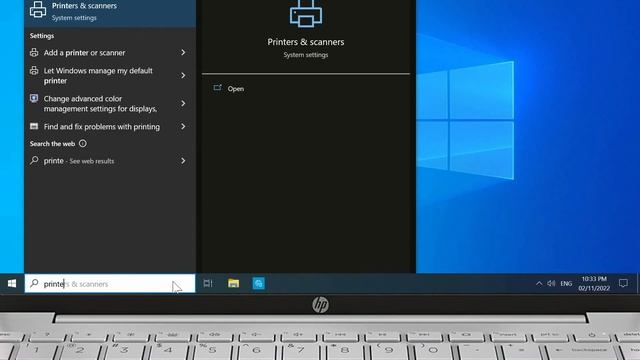Image resolution: width=640 pixels, height=360 pixels.
Task: Expand arrow for color management settings result
Action: pyautogui.click(x=183, y=103)
